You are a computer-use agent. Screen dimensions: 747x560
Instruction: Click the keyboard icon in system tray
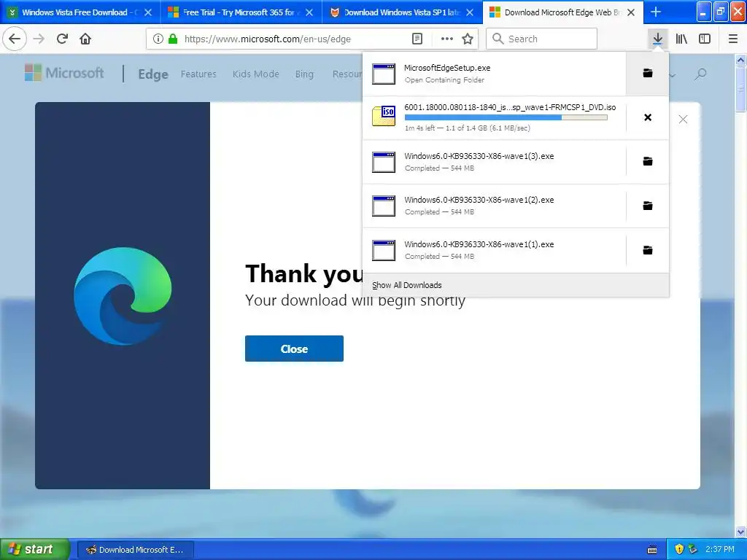(x=652, y=550)
